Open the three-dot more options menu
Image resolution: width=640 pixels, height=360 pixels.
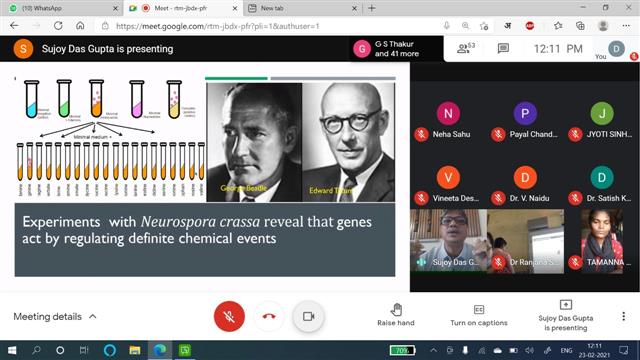pos(623,316)
